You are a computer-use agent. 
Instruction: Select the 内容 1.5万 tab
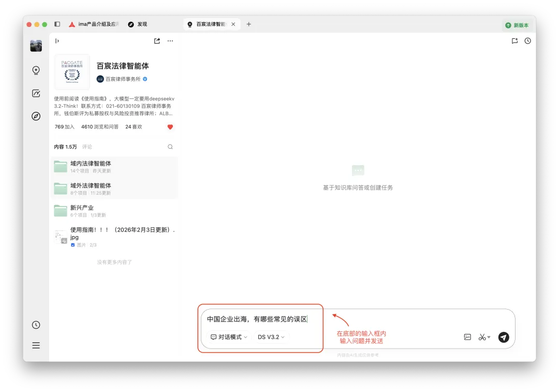pyautogui.click(x=65, y=147)
